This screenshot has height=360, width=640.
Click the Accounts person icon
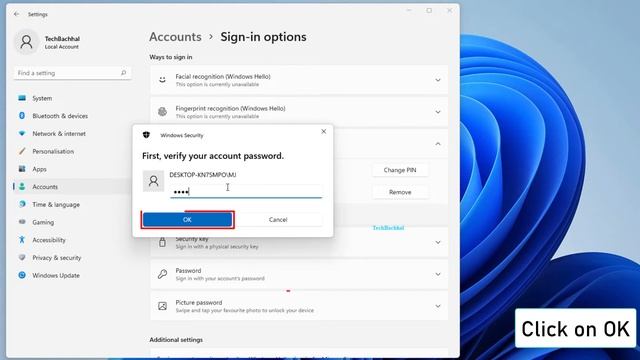22,187
